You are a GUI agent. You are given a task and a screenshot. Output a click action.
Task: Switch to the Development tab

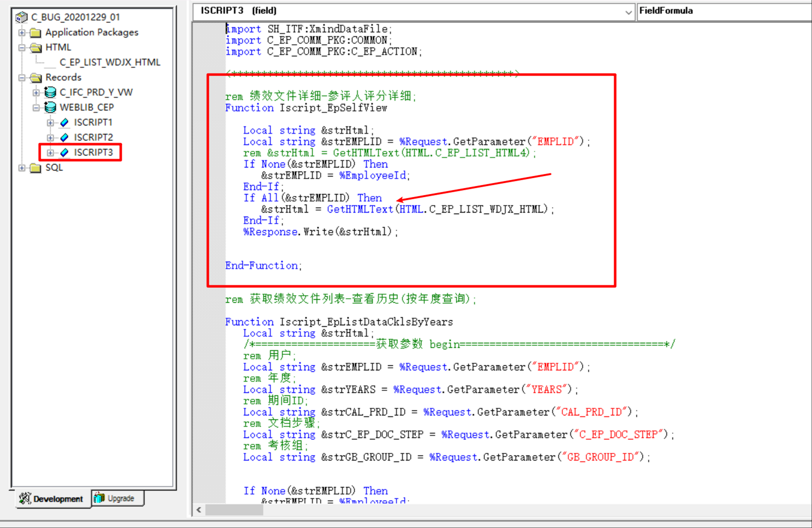point(53,499)
